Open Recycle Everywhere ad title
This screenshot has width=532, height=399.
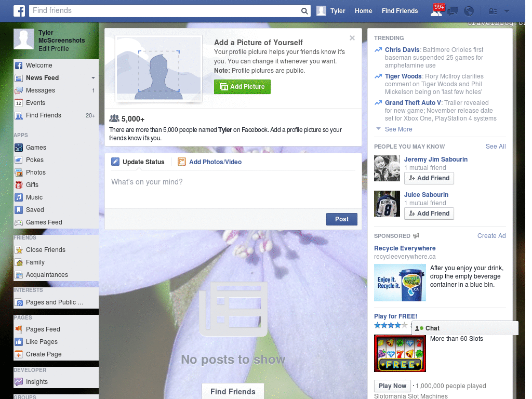[405, 248]
